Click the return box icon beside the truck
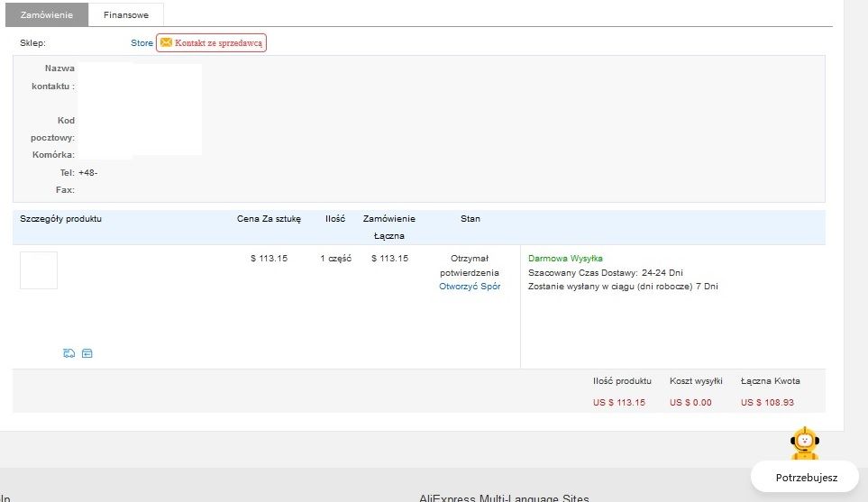Screen dimensions: 868x502 pyautogui.click(x=87, y=353)
